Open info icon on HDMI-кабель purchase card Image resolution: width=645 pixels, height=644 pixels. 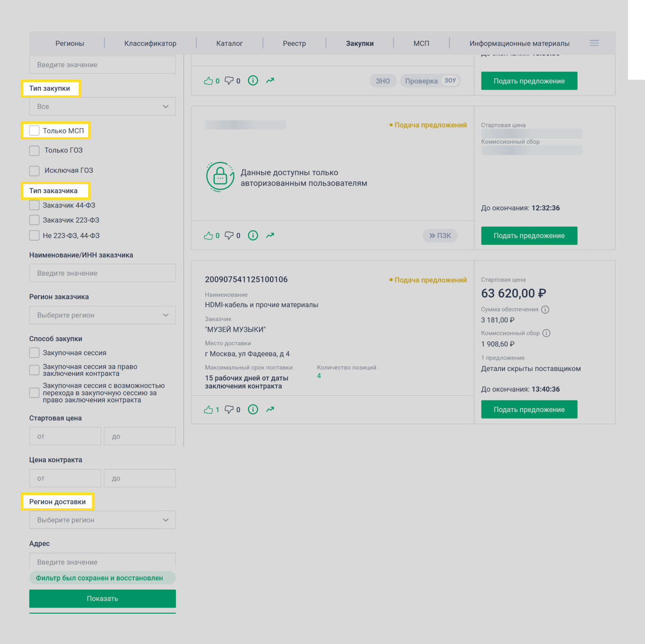tap(253, 410)
